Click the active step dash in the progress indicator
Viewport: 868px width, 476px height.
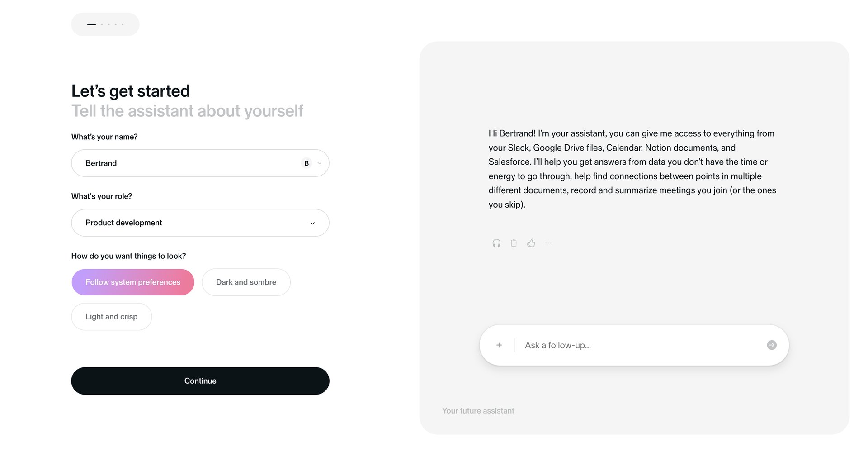point(92,24)
